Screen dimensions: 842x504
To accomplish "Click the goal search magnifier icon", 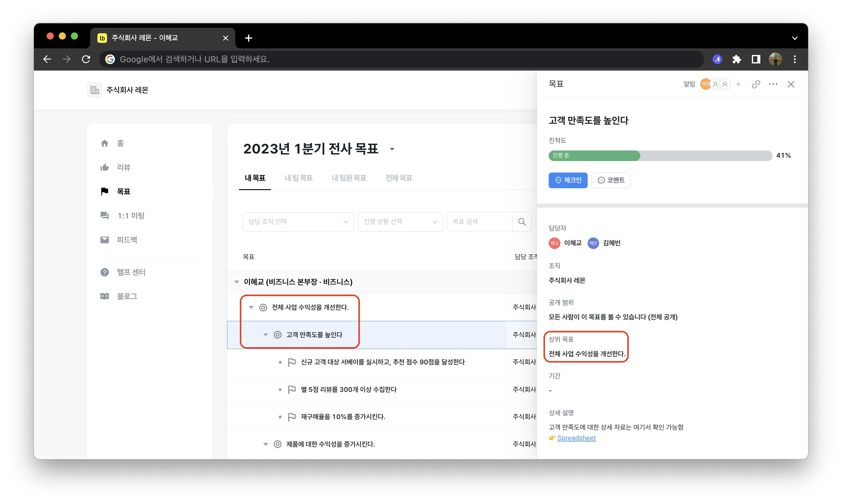I will click(x=522, y=222).
